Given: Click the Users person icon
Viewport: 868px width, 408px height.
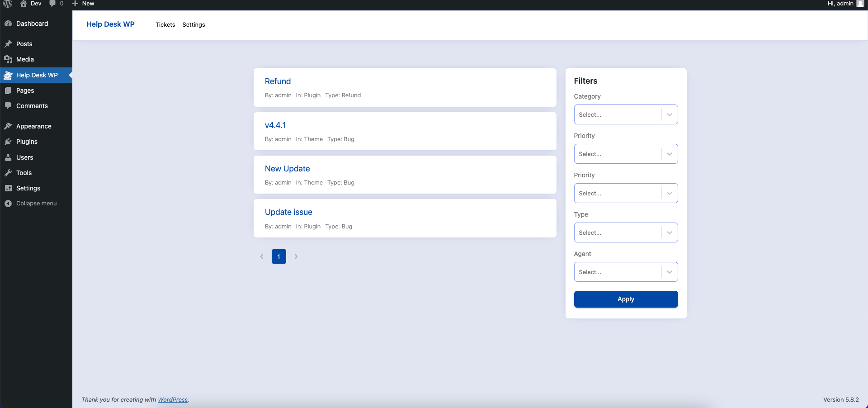Looking at the screenshot, I should [8, 157].
